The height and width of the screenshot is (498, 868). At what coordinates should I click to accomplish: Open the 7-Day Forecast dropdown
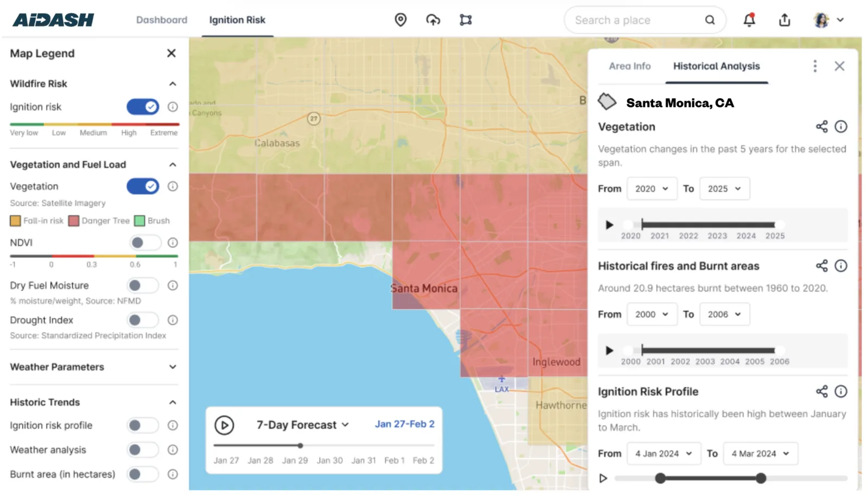point(303,425)
